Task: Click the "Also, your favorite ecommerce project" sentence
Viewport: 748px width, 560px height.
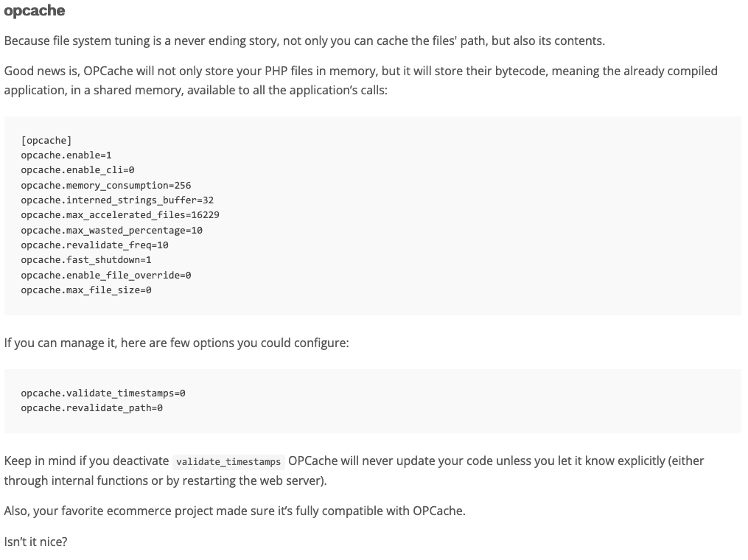Action: [234, 511]
